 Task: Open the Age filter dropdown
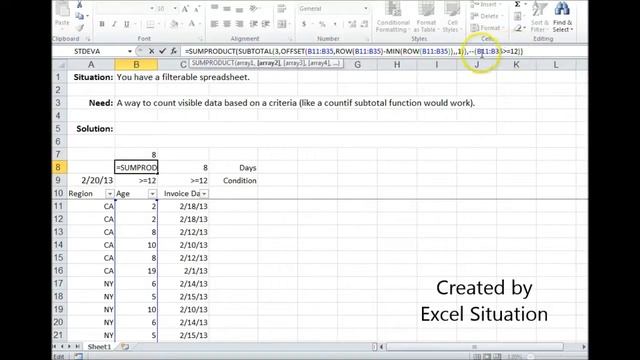pyautogui.click(x=152, y=194)
